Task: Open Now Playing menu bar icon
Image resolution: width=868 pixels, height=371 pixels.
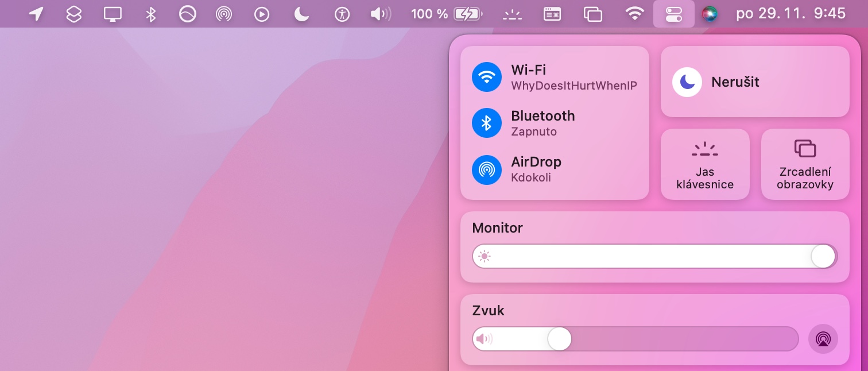Action: [x=262, y=14]
